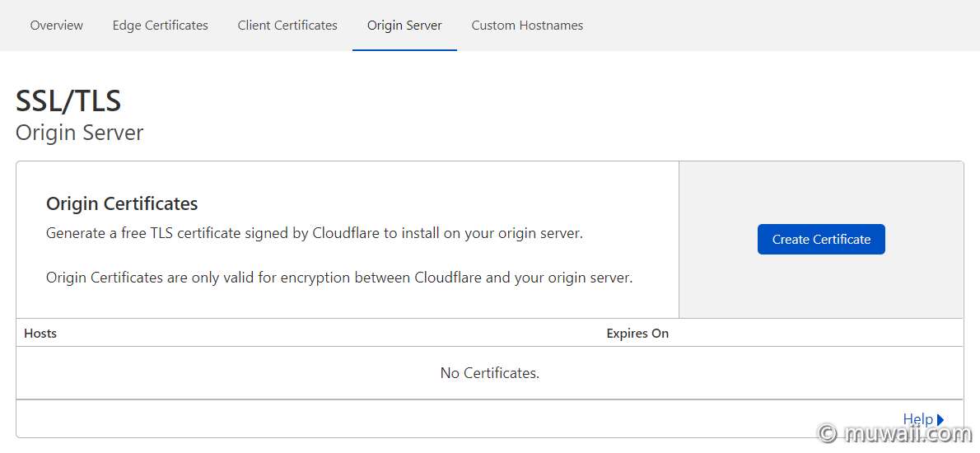Viewport: 980px width, 453px height.
Task: Click the Create Certificate button
Action: (821, 240)
